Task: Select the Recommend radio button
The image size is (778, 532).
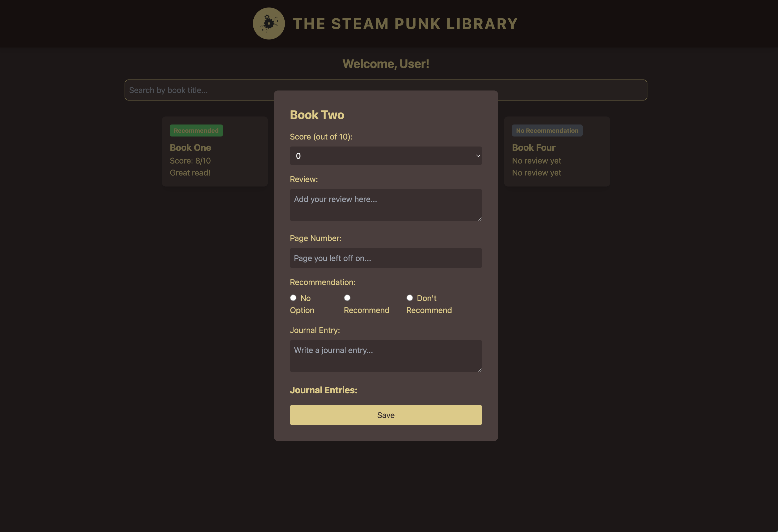Action: click(x=347, y=298)
